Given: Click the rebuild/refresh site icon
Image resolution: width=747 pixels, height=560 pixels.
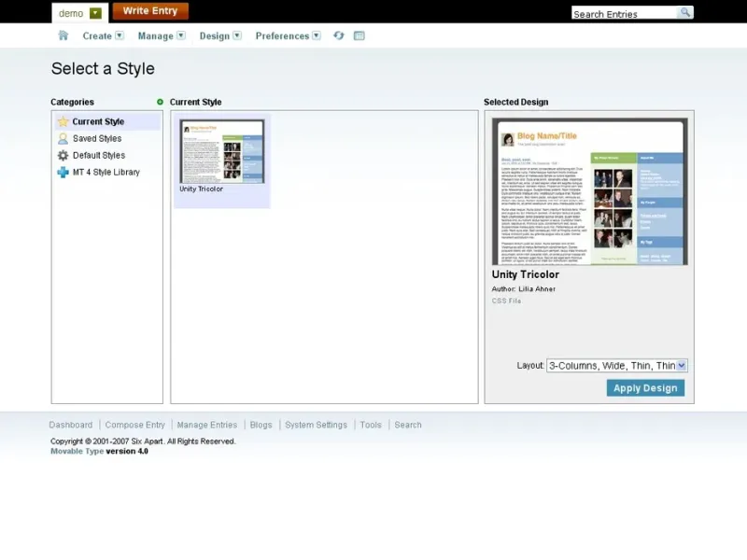Looking at the screenshot, I should [339, 35].
